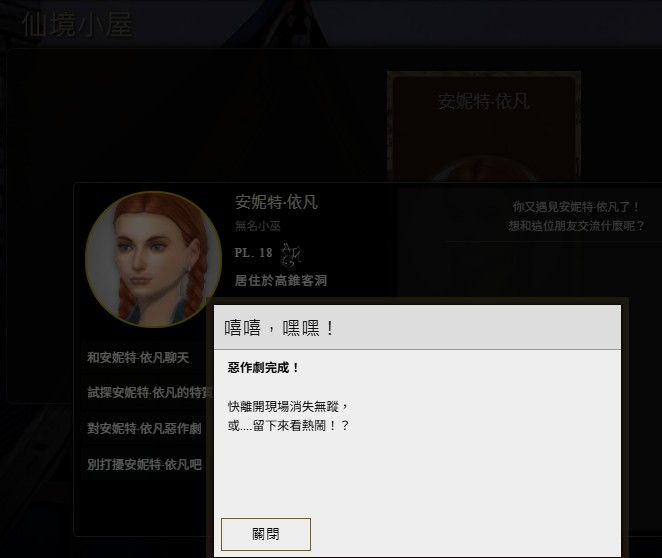Viewport: 662px width, 558px height.
Task: Click the 想和這位朋友交流什麼呢？ prompt
Action: pyautogui.click(x=576, y=226)
